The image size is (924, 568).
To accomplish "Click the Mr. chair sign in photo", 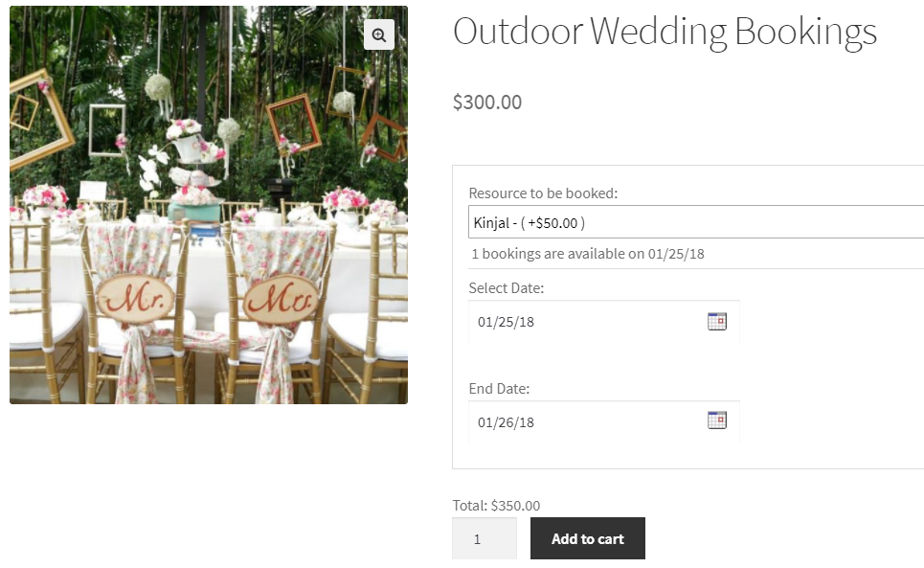I will 136,300.
